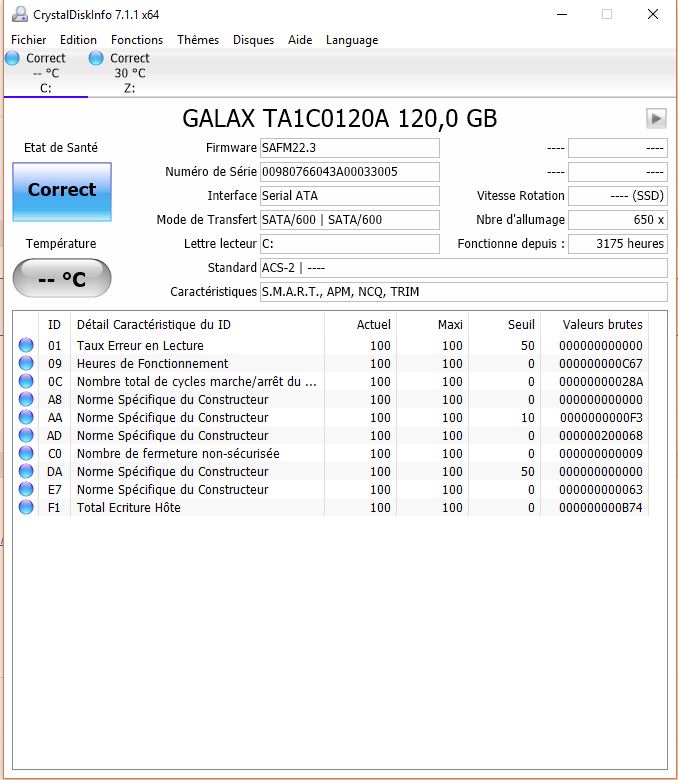Click status orb of attribute AD

coord(26,435)
